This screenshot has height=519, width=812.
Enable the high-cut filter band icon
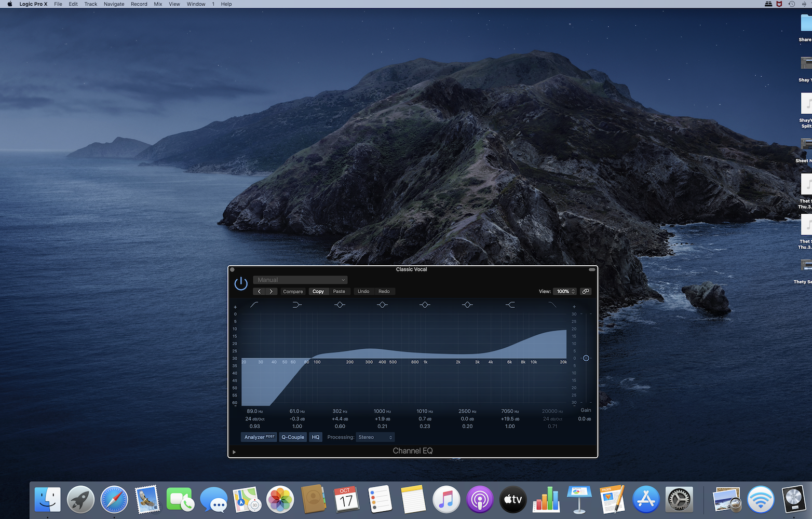tap(552, 305)
